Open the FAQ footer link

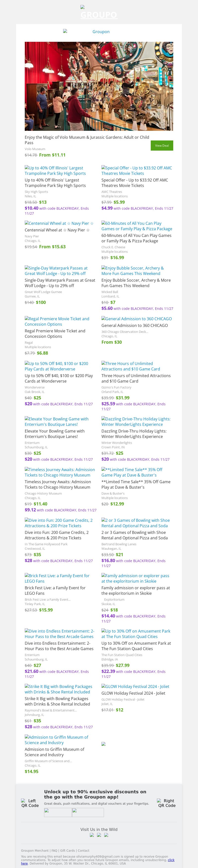click(54, 850)
